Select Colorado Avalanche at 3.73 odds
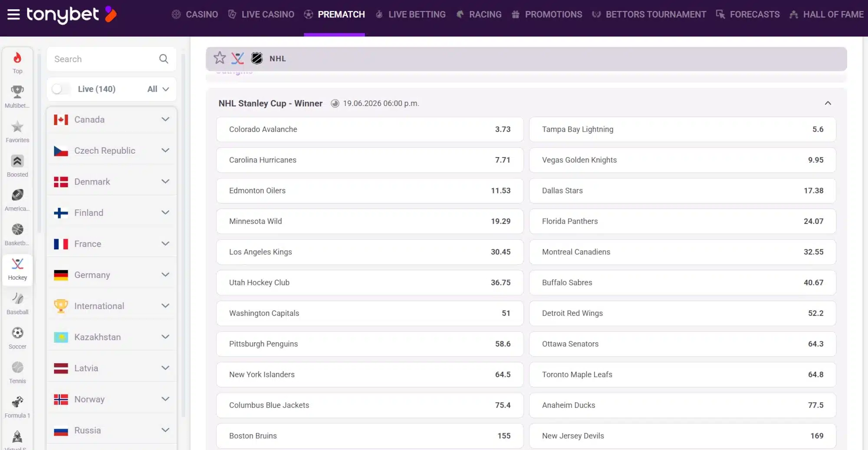868x450 pixels. pyautogui.click(x=369, y=129)
